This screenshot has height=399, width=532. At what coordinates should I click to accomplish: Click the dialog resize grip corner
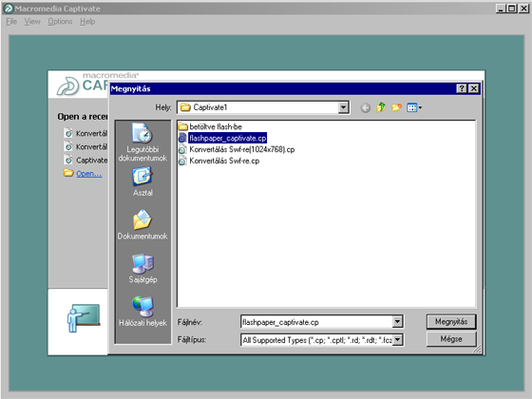click(478, 350)
